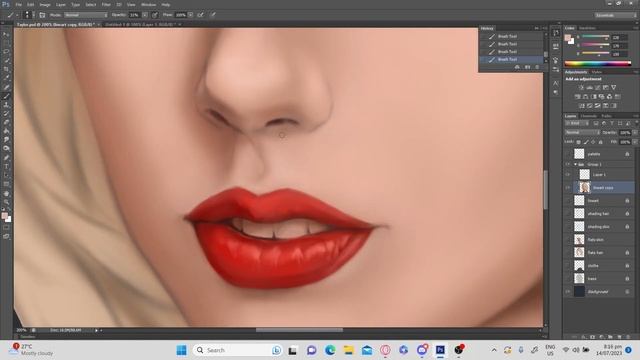
Task: Open Opacity slider dropdown in options bar
Action: pos(145,15)
